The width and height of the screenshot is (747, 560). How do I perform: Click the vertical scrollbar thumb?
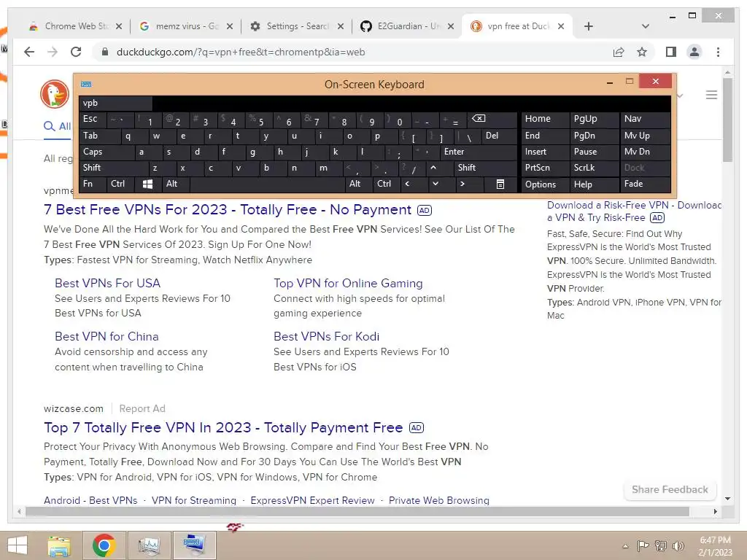click(727, 120)
